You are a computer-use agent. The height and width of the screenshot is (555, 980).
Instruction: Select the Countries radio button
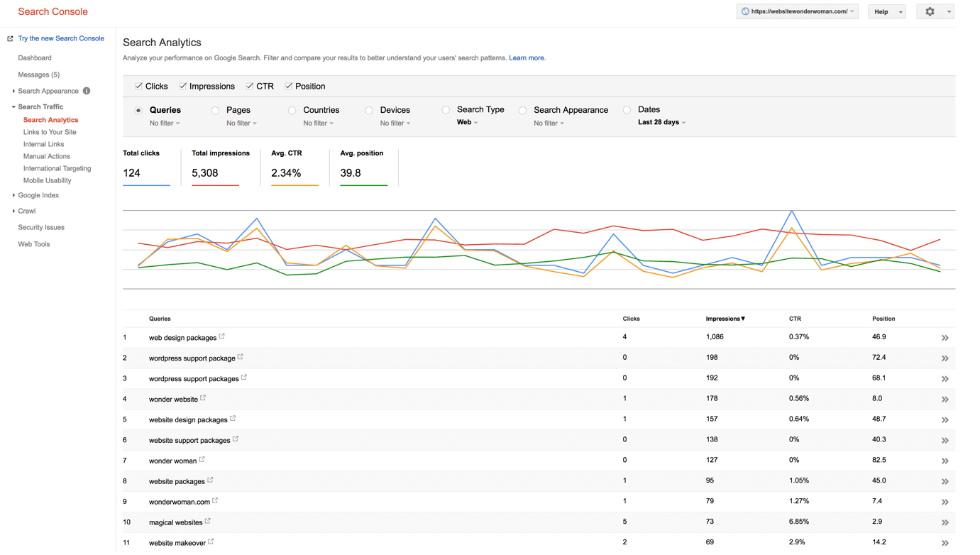[292, 110]
